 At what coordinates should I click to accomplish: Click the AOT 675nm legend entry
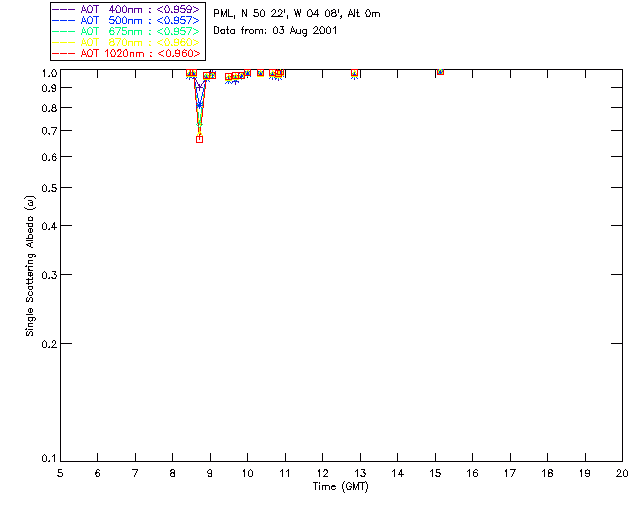pyautogui.click(x=126, y=31)
